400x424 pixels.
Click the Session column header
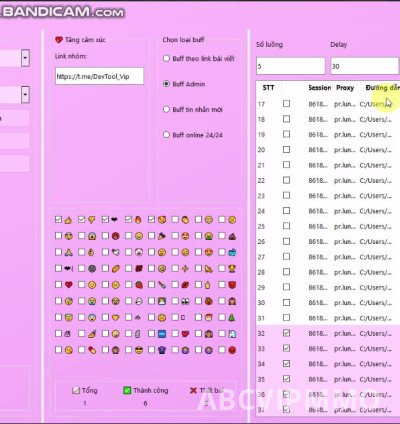[x=319, y=88]
